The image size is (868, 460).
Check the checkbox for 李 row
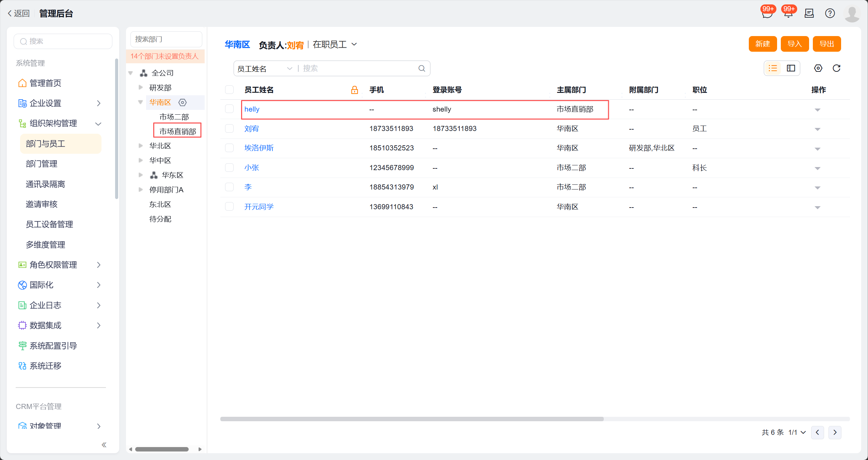[x=229, y=187]
